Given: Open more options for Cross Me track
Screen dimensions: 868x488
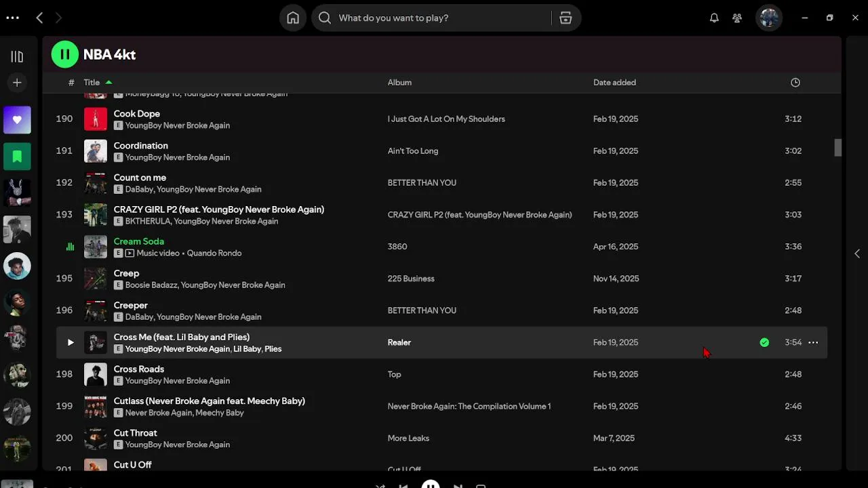Looking at the screenshot, I should pos(813,343).
